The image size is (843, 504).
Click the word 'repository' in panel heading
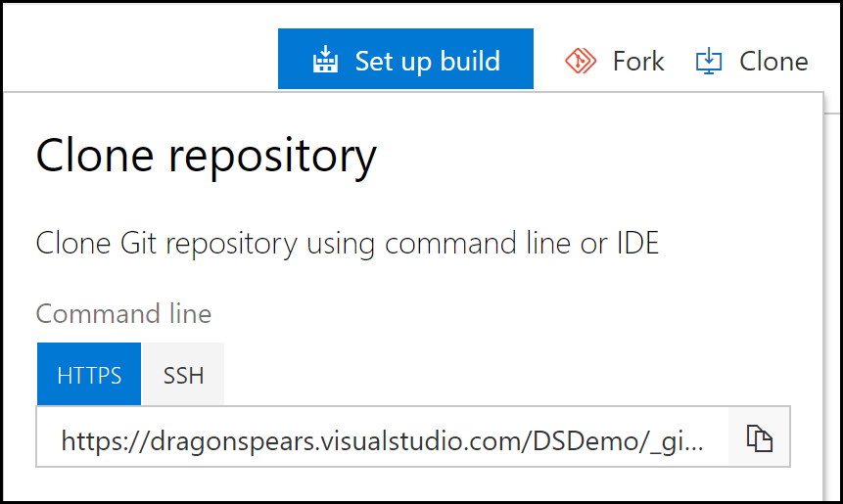pyautogui.click(x=272, y=156)
